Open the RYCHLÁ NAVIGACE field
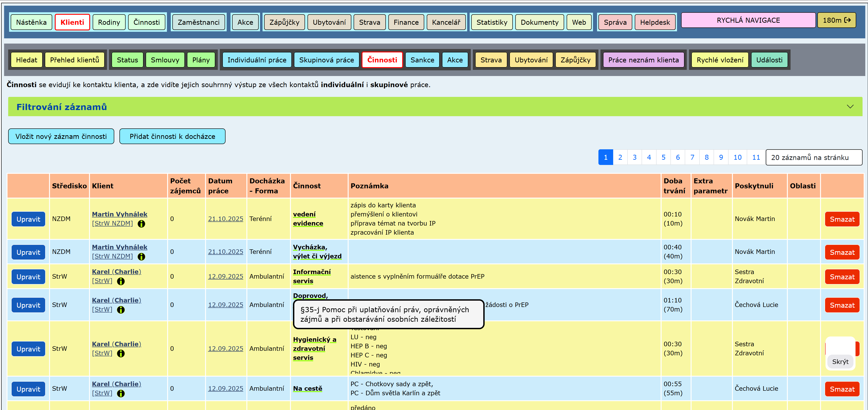 coord(748,20)
